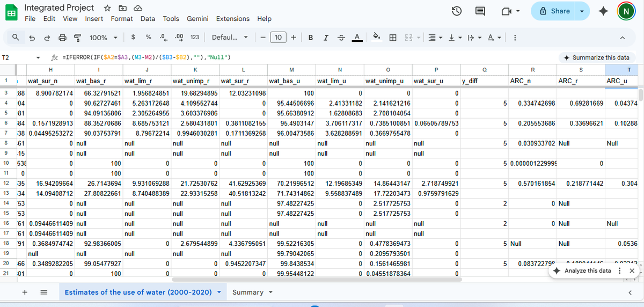644x307 pixels.
Task: Open the Edit menu
Action: tap(49, 19)
